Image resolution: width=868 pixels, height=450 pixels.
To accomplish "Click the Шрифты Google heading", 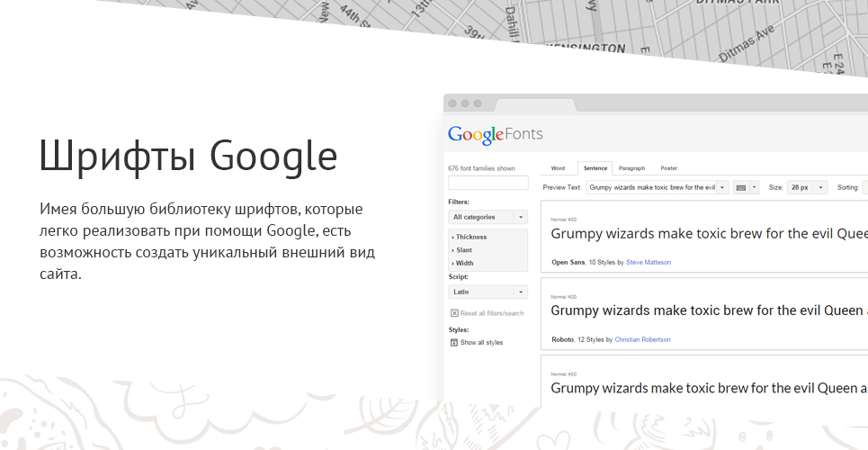I will [x=188, y=157].
